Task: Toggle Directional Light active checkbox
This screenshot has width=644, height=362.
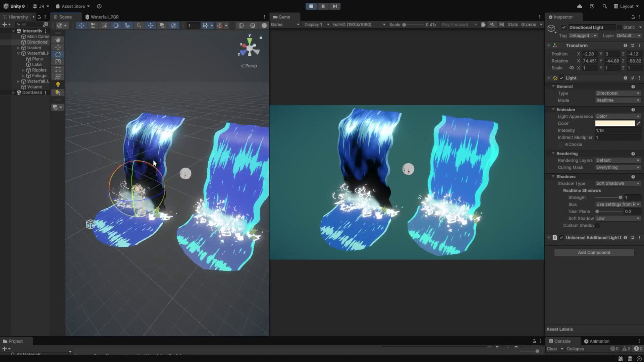Action: pos(564,27)
